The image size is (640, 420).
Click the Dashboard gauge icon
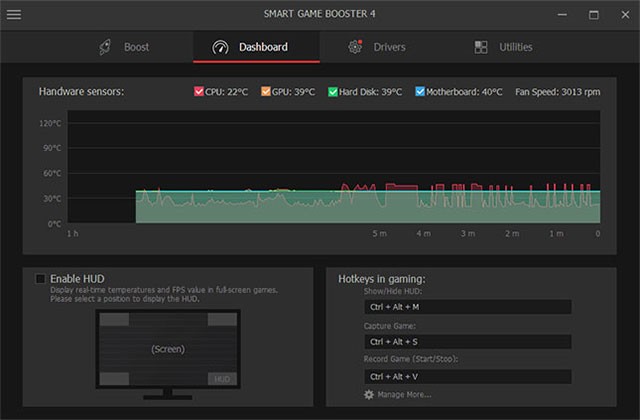pos(220,47)
